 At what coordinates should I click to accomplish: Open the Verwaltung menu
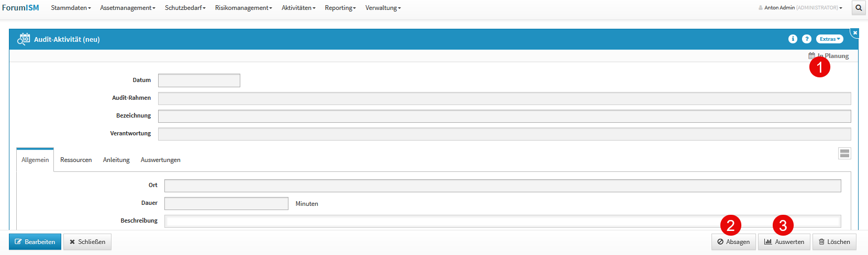coord(383,8)
